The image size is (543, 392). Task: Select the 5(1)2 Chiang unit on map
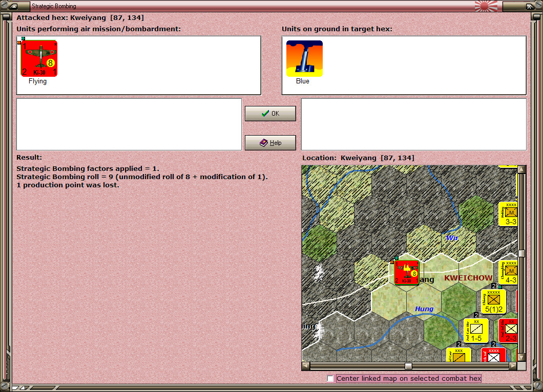click(x=493, y=302)
